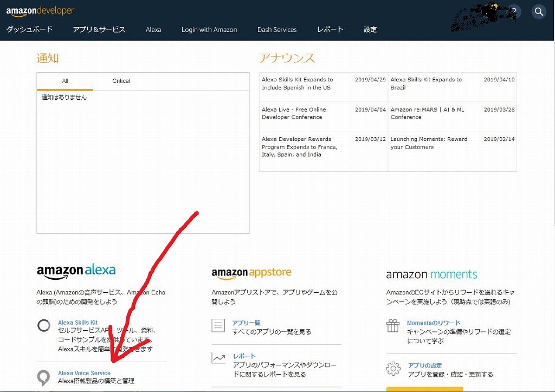Screen dimensions: 555x392
Task: Click the アプリを登録・確認・更新する description
Action: (450, 374)
